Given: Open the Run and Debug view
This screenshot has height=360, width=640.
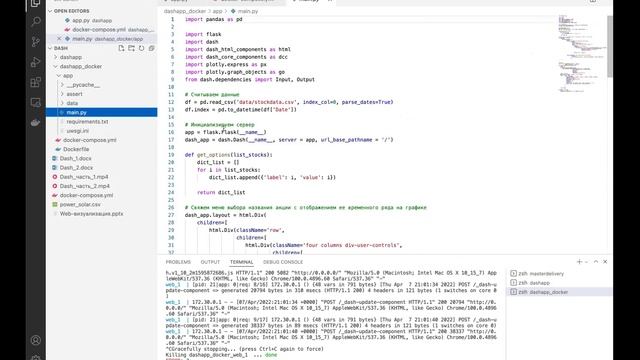Looking at the screenshot, I should [x=36, y=62].
